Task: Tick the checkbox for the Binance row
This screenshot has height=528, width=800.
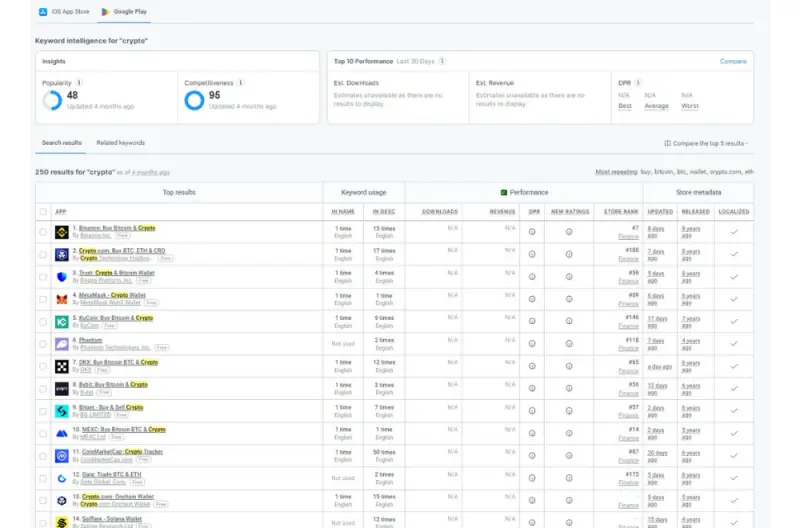Action: 43,232
